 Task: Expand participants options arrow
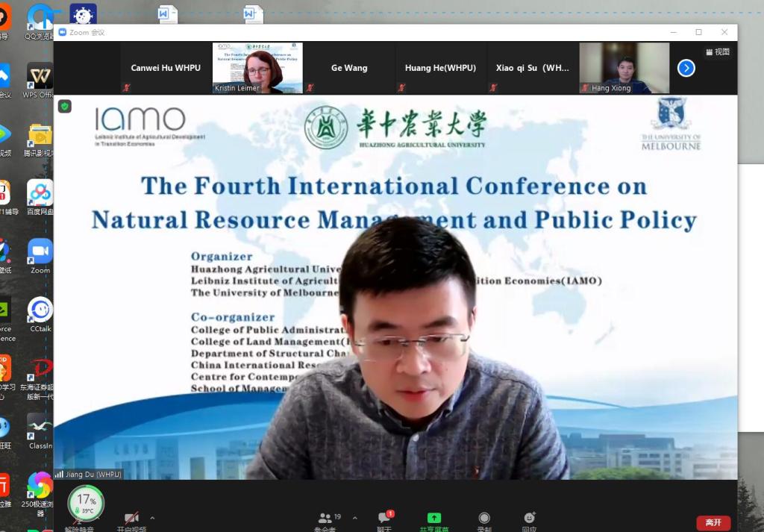click(x=354, y=517)
